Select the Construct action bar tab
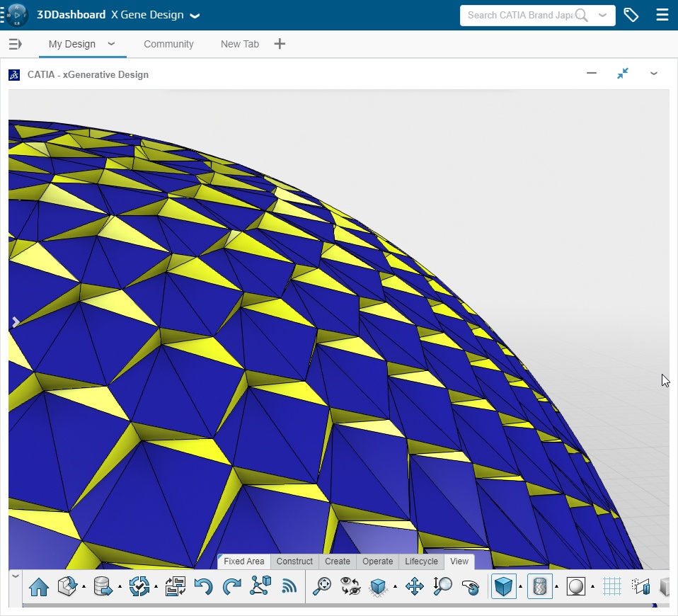Screen dimensions: 678x616 (x=294, y=561)
